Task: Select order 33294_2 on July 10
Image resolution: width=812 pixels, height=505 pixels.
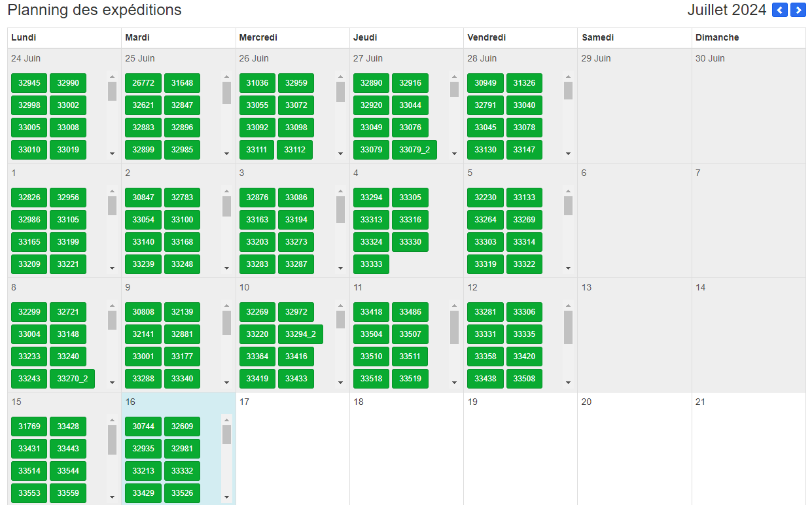Action: coord(300,334)
